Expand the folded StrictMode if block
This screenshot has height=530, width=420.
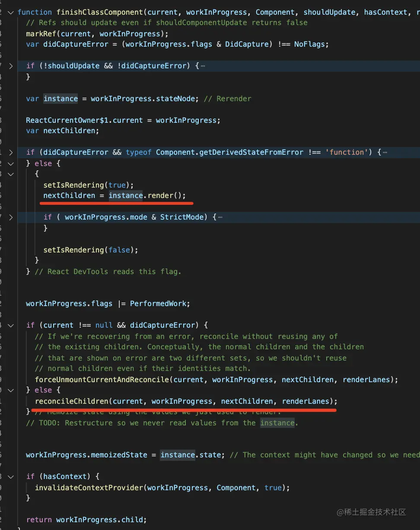11,217
